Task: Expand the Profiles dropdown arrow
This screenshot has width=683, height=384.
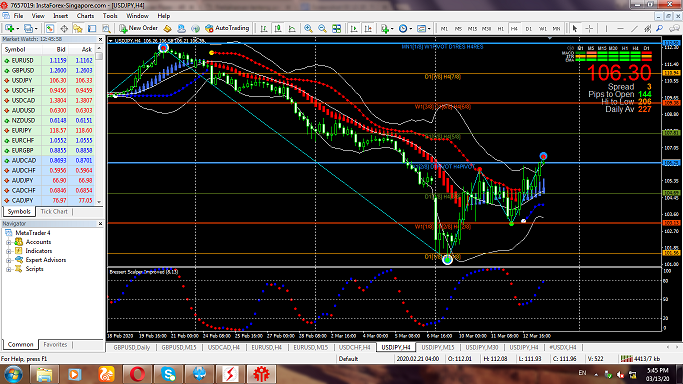Action: tap(36, 29)
